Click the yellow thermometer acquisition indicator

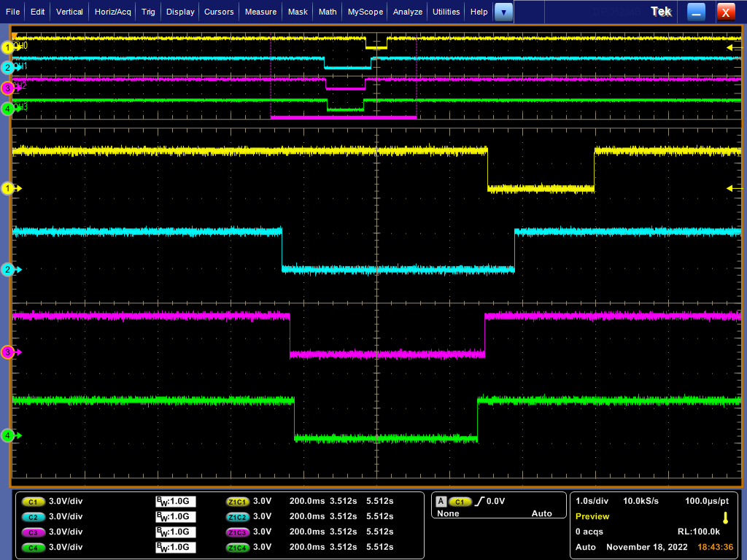726,518
